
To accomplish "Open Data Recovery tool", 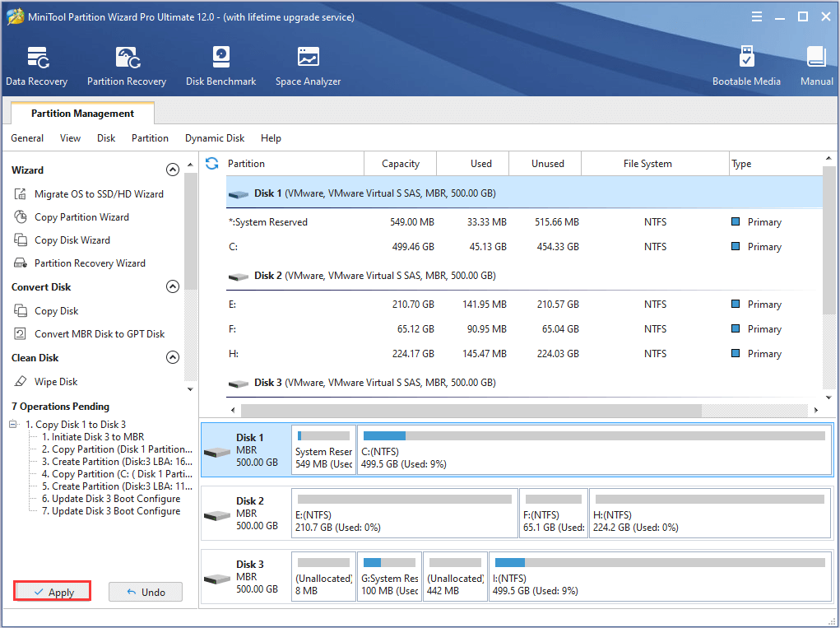I will point(36,67).
